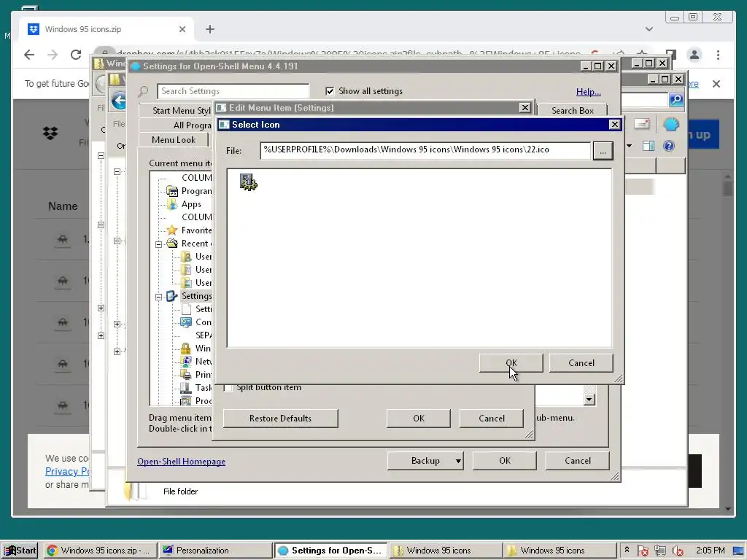Viewport: 747px width, 560px height.
Task: Select the Control Panel tree icon
Action: coord(186,322)
